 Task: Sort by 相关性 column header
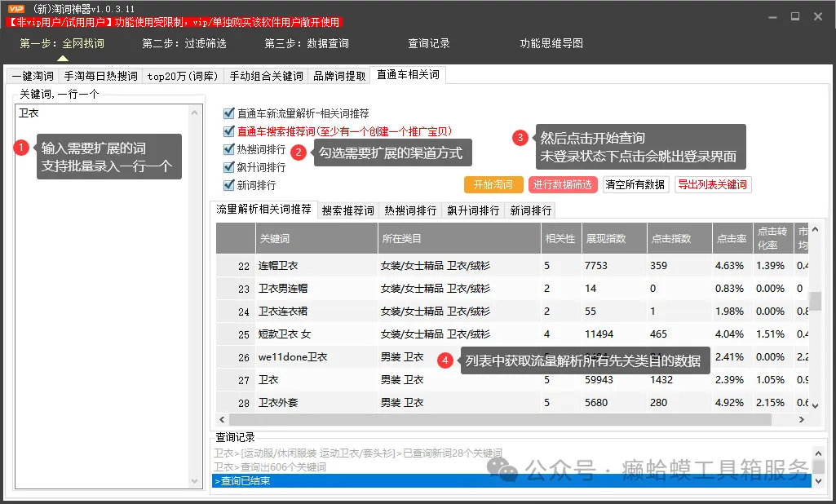pos(561,238)
